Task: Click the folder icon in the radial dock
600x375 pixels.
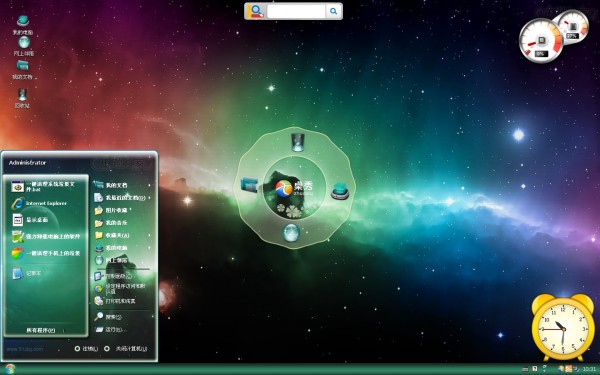Action: 249,185
